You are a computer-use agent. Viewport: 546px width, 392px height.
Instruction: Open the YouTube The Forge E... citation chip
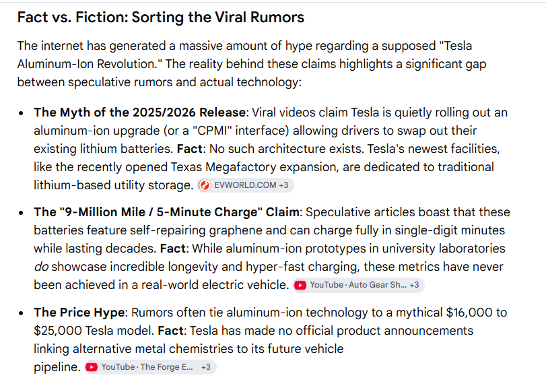point(150,367)
